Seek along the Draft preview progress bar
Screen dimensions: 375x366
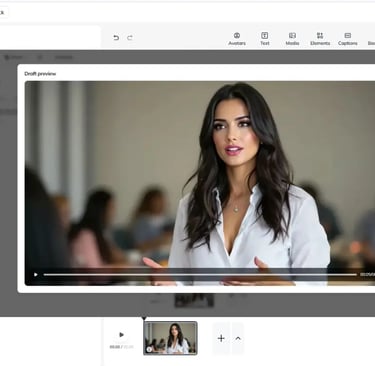[200, 275]
